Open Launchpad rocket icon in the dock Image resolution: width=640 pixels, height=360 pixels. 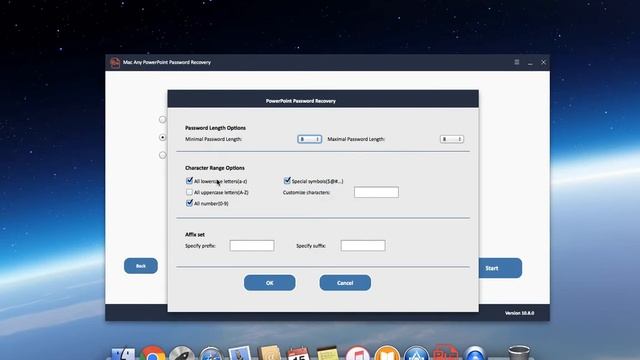[x=182, y=353]
